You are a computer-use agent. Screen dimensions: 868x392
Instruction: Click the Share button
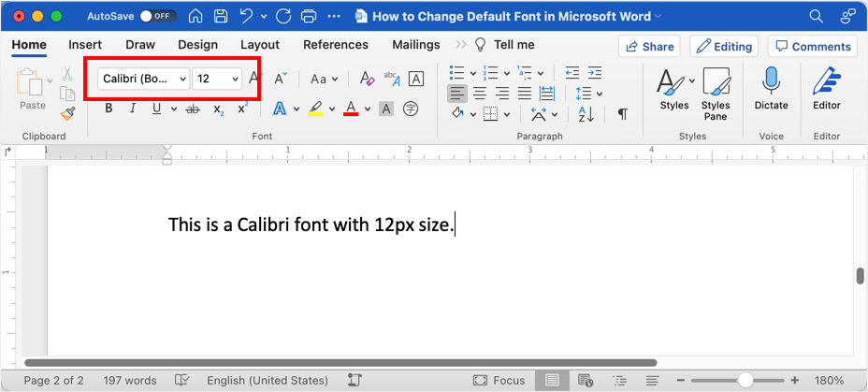(x=649, y=47)
